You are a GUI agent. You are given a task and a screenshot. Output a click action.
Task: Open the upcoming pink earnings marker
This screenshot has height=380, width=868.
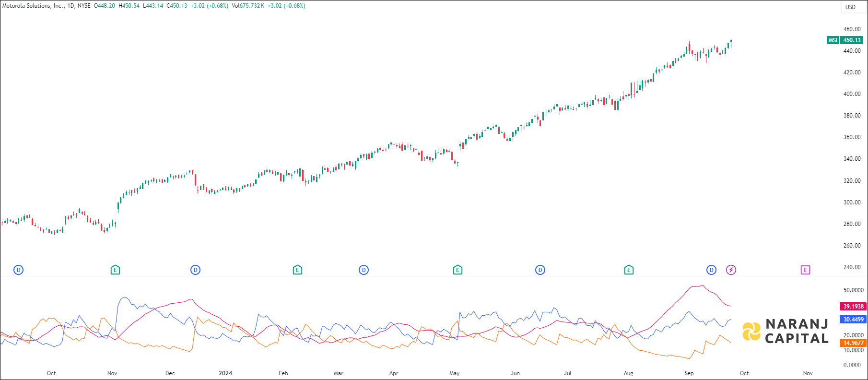[805, 270]
